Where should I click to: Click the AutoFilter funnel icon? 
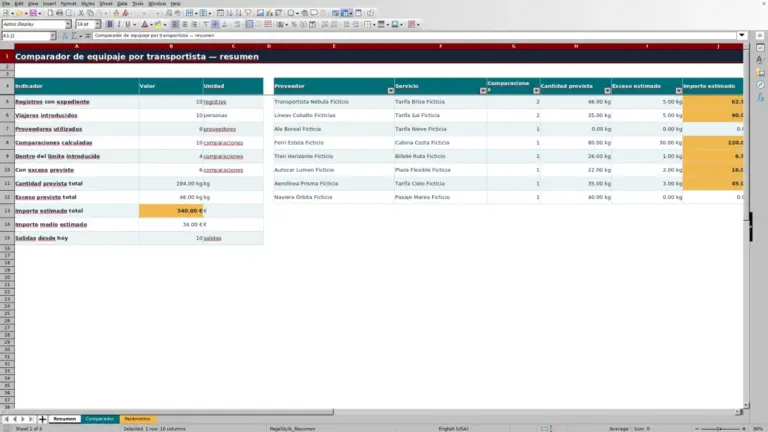click(248, 13)
